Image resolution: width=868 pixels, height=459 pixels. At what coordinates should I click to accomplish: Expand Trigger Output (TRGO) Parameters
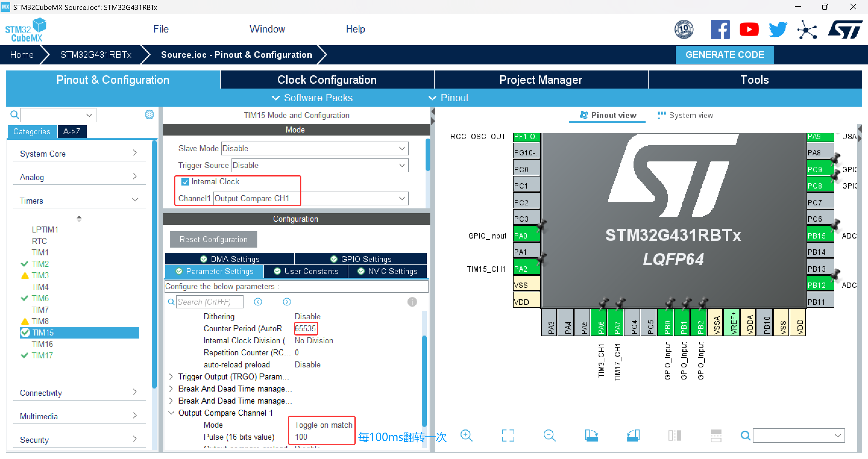(x=171, y=376)
